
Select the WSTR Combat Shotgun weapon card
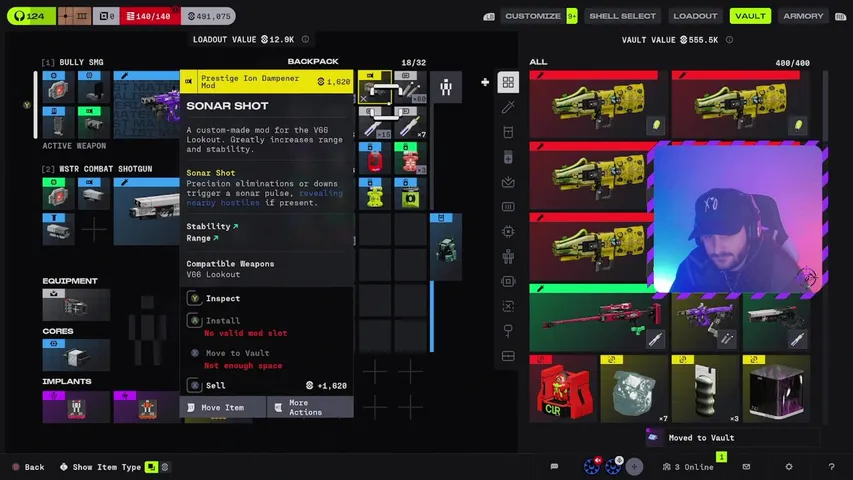tap(146, 211)
